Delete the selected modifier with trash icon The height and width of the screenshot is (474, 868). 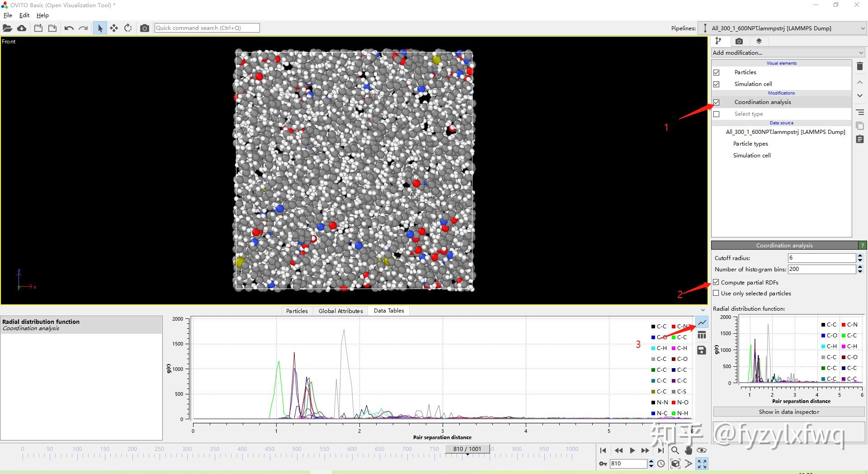860,66
